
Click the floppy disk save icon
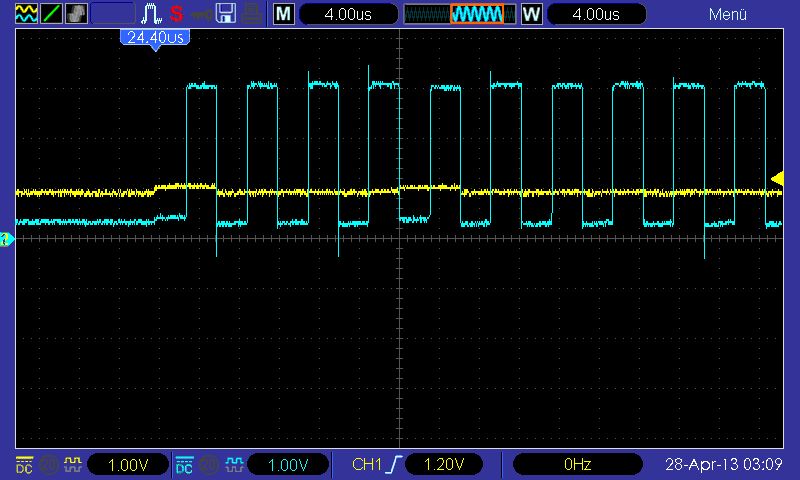click(225, 14)
